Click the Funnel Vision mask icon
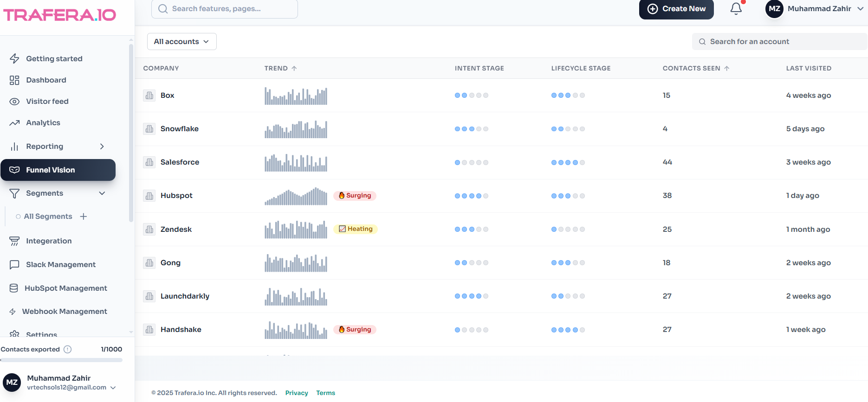Viewport: 868px width, 402px height. pyautogui.click(x=14, y=170)
